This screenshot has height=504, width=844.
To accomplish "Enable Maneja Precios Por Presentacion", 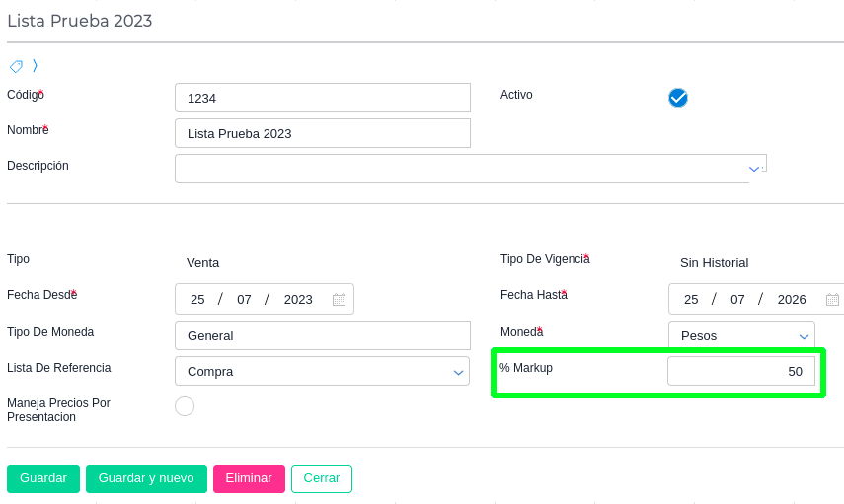I will point(185,406).
